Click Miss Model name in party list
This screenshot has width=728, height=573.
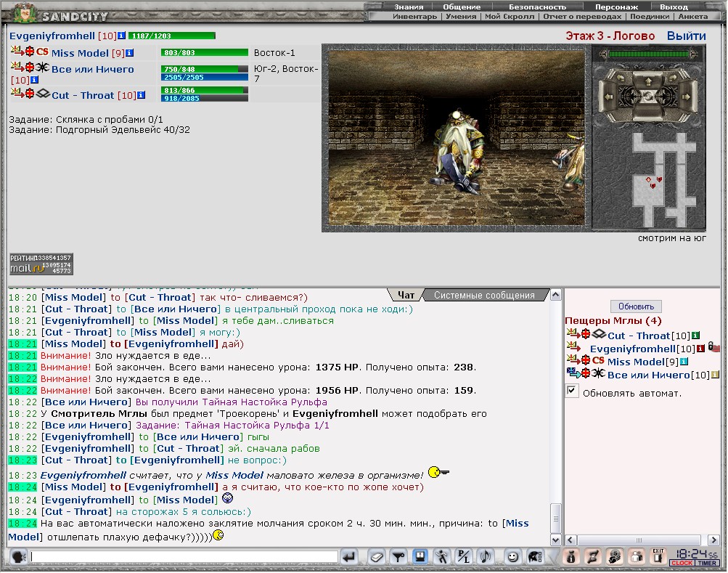[x=80, y=53]
